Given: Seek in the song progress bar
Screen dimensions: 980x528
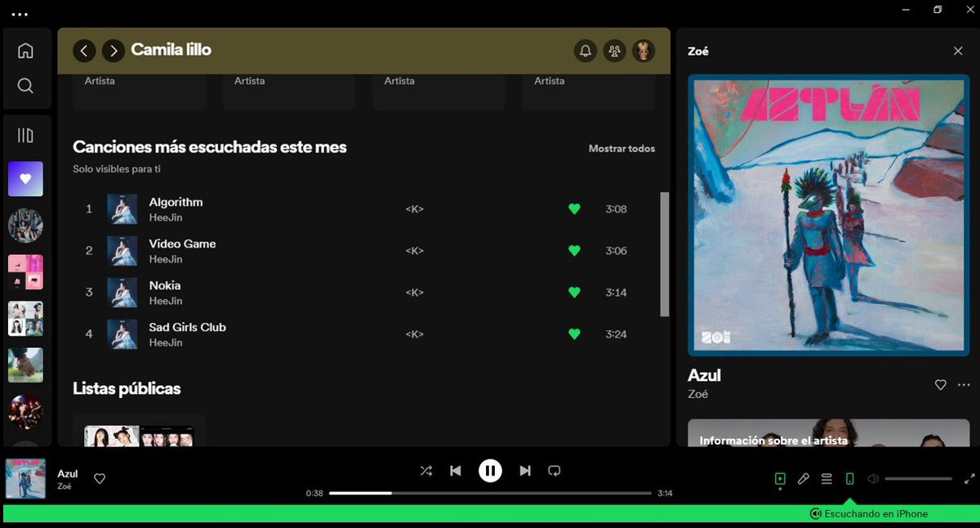Looking at the screenshot, I should tap(490, 493).
